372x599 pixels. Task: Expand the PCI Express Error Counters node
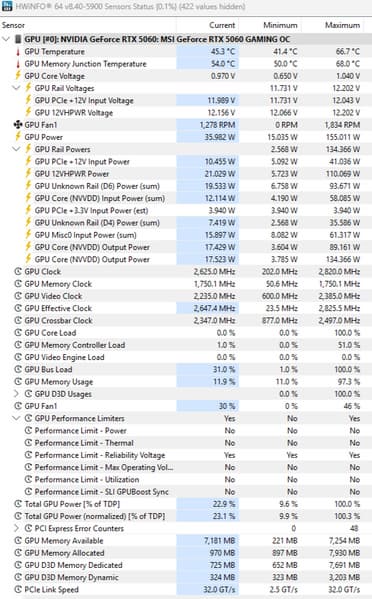(x=16, y=528)
